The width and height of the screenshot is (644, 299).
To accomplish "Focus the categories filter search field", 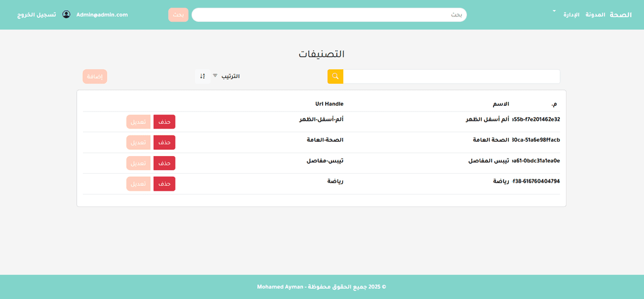I will (452, 77).
